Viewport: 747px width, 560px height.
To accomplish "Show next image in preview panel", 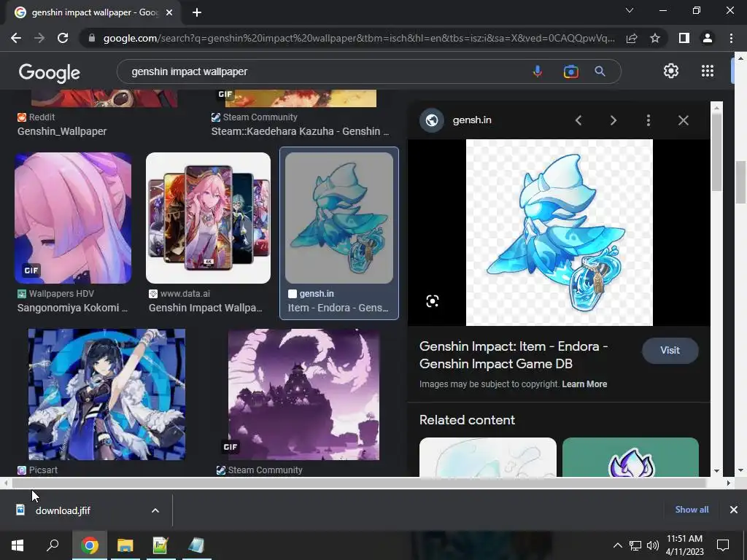I will pos(613,120).
